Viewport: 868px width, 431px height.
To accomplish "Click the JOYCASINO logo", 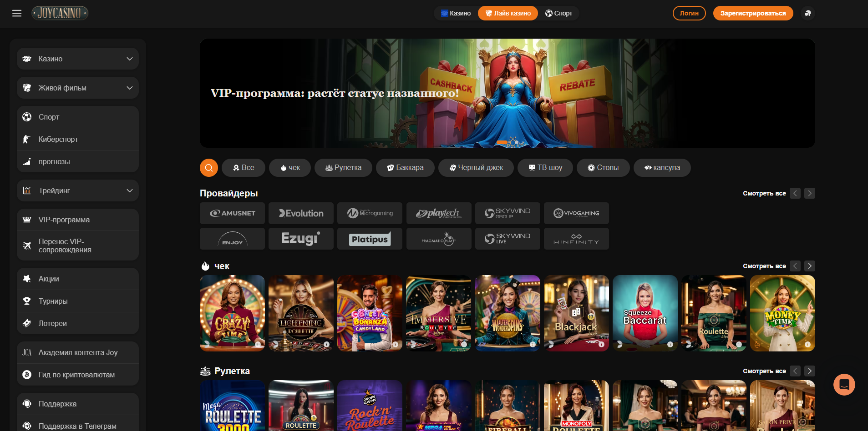I will click(60, 13).
